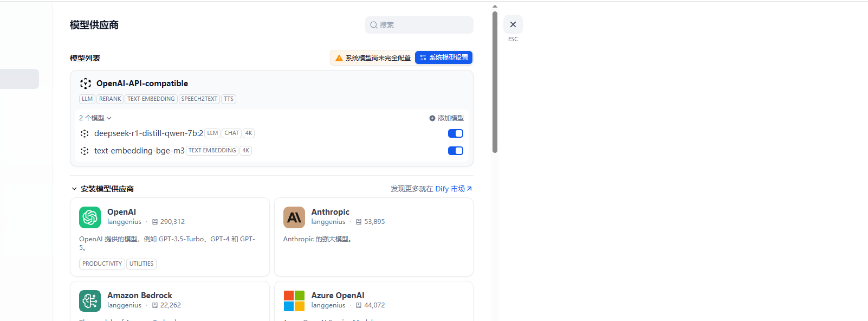Select the Azure OpenAI card title

click(338, 296)
